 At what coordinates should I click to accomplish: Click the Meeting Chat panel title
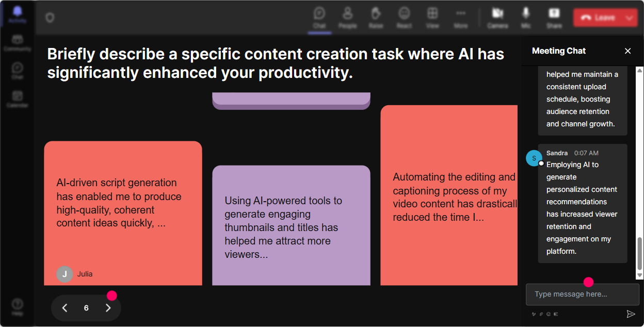pos(559,51)
